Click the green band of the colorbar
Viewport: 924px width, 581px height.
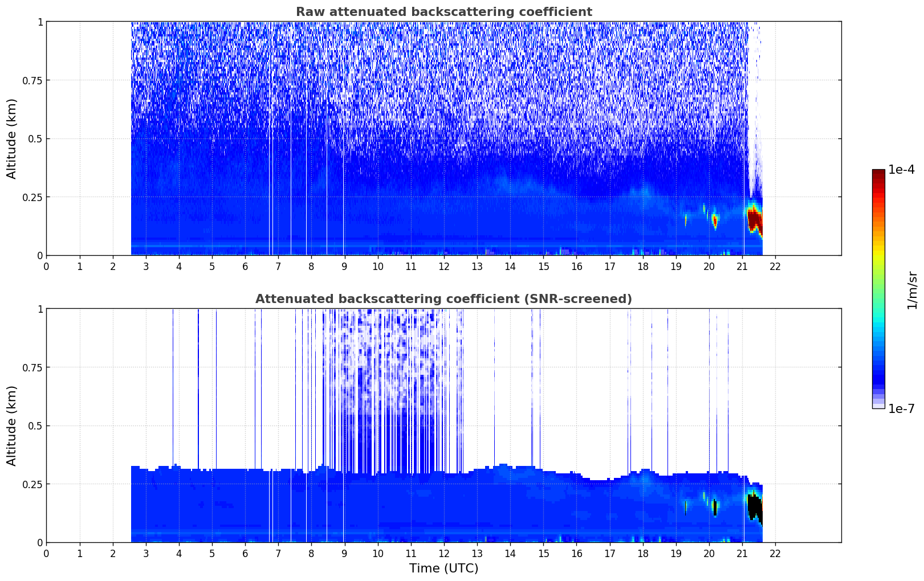(x=878, y=288)
